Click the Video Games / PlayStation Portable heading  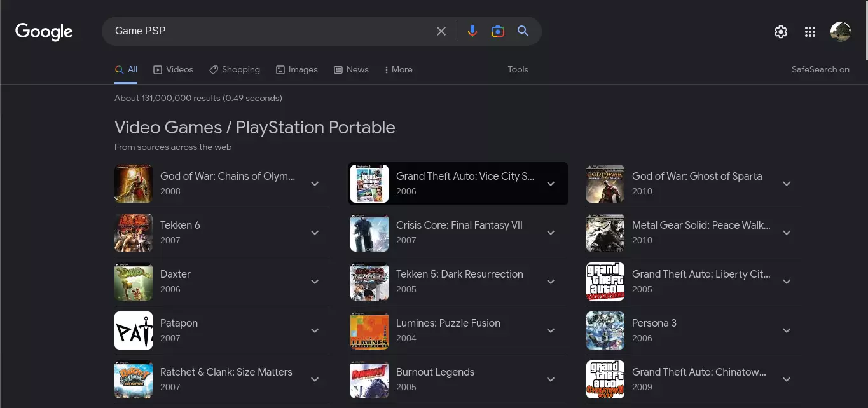(255, 128)
